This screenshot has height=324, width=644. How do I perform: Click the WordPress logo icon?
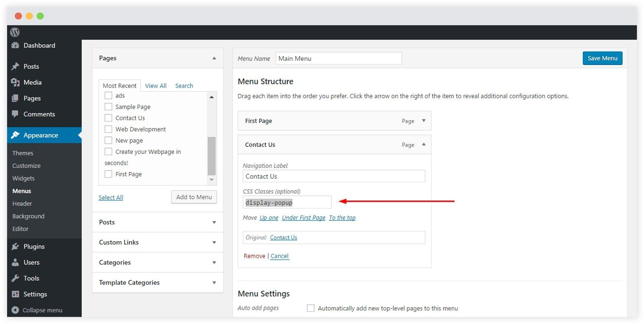[15, 32]
